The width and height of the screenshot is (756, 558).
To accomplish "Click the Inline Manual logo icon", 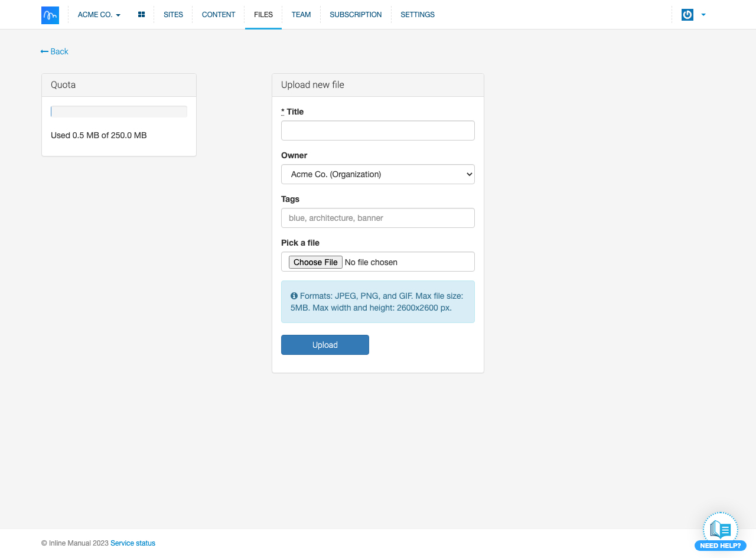I will pos(50,15).
